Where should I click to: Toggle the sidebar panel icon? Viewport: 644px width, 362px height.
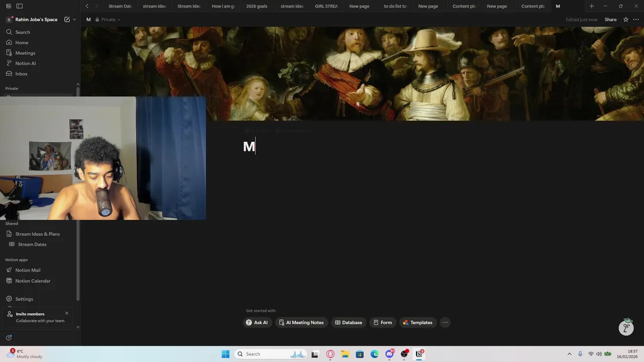click(19, 6)
